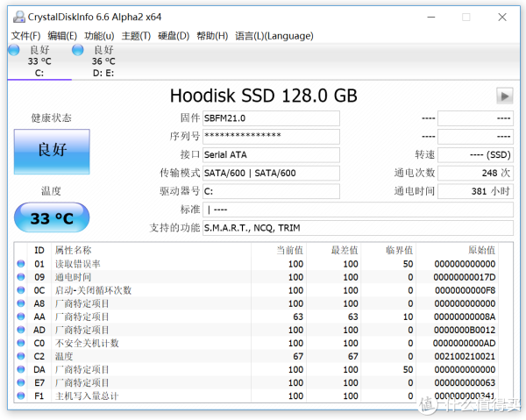Click the 最差值 column header
This screenshot has height=420, width=526.
click(345, 250)
